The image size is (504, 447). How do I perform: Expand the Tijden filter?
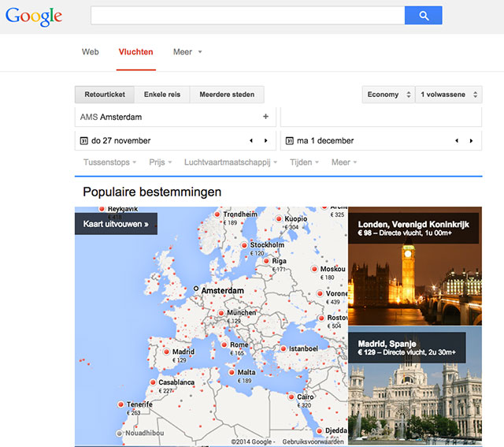pyautogui.click(x=304, y=162)
